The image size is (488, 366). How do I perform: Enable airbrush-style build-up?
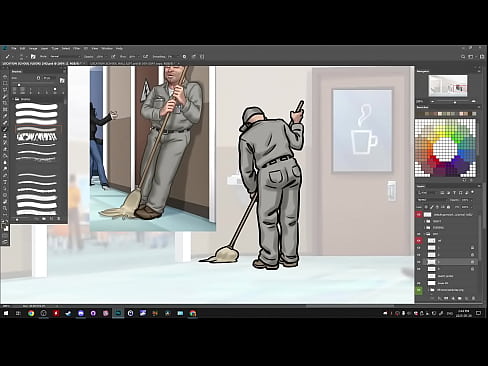coord(145,57)
